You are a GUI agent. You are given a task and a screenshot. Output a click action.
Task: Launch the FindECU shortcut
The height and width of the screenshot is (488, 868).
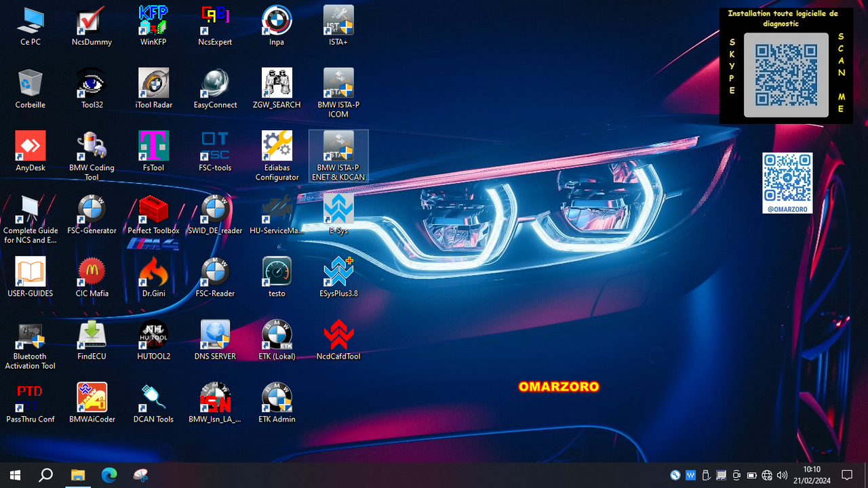click(92, 341)
